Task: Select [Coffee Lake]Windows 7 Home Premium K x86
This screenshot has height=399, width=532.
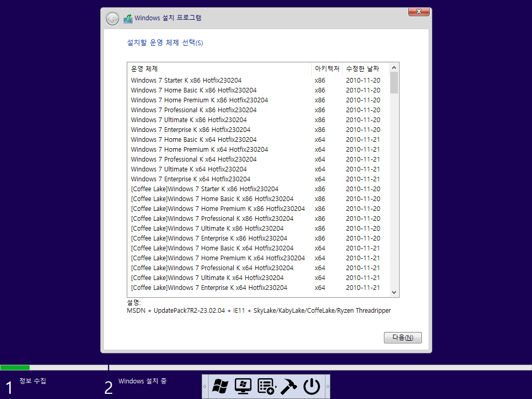Action: coord(259,209)
